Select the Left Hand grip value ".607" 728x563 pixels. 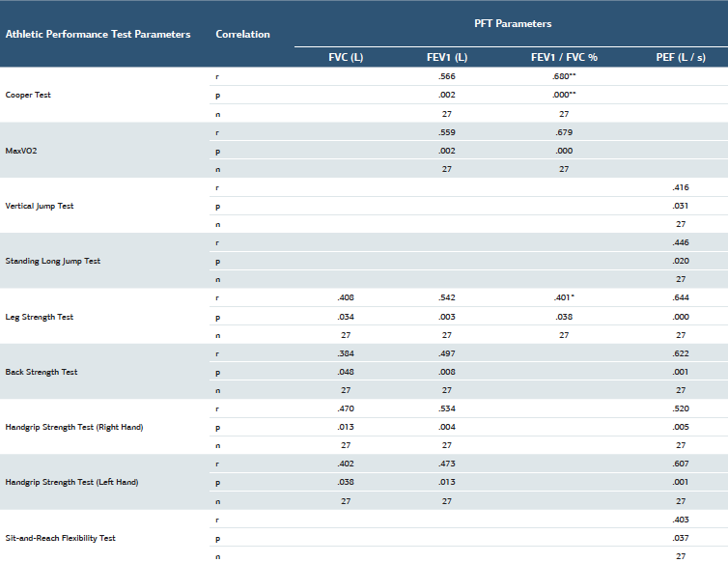pyautogui.click(x=681, y=464)
